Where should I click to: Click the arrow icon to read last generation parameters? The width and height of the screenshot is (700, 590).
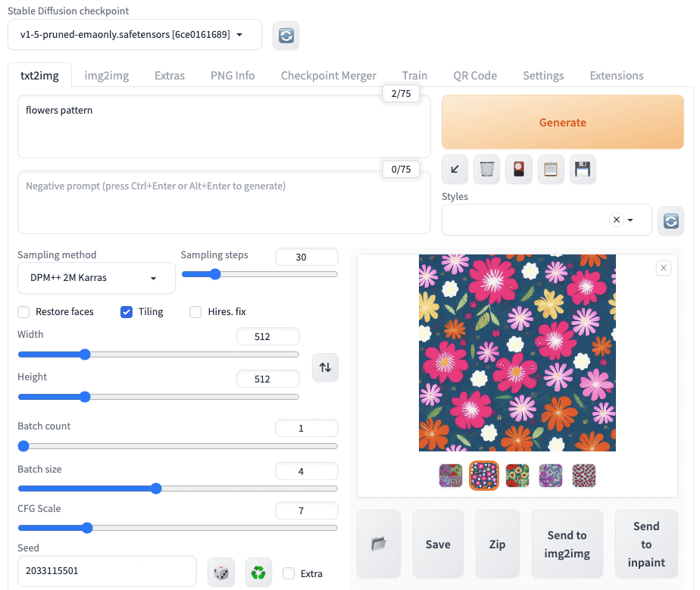455,170
